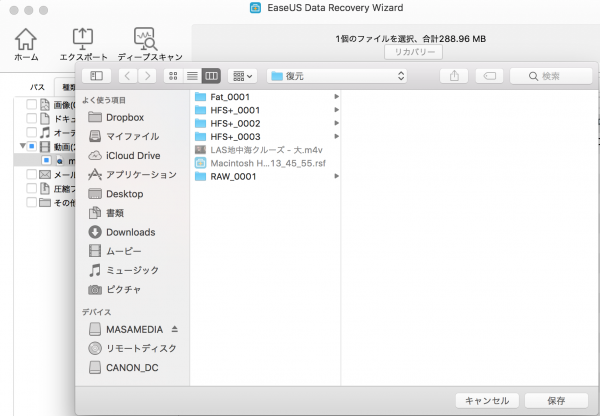The image size is (600, 416).
Task: Click the キャンセル button
Action: [x=487, y=401]
